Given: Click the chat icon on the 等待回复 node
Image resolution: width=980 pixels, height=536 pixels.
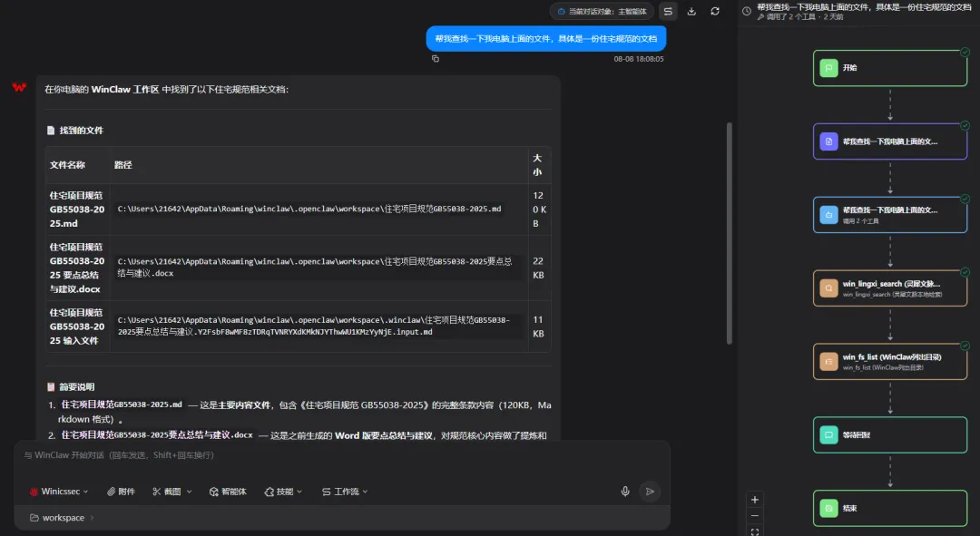Looking at the screenshot, I should point(828,434).
